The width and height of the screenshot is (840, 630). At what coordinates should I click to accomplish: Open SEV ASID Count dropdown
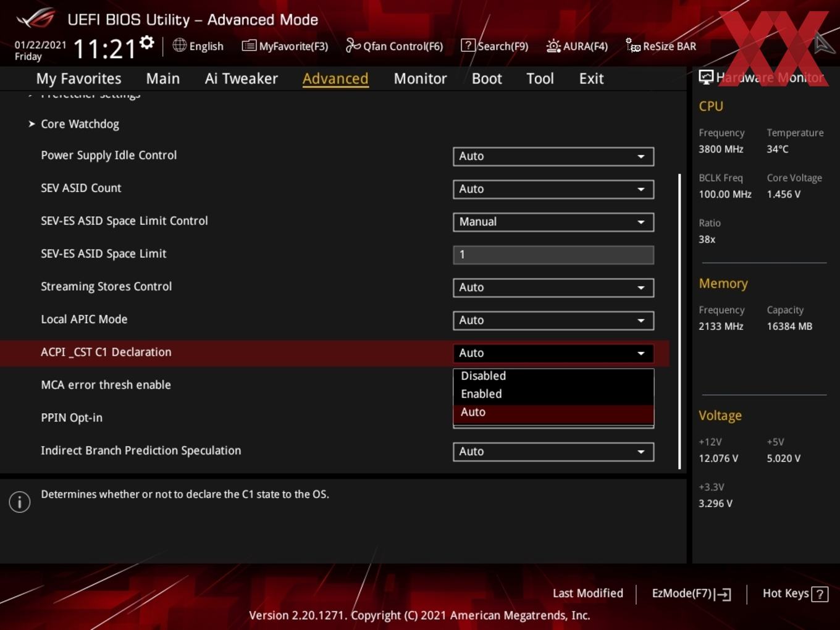pyautogui.click(x=553, y=189)
